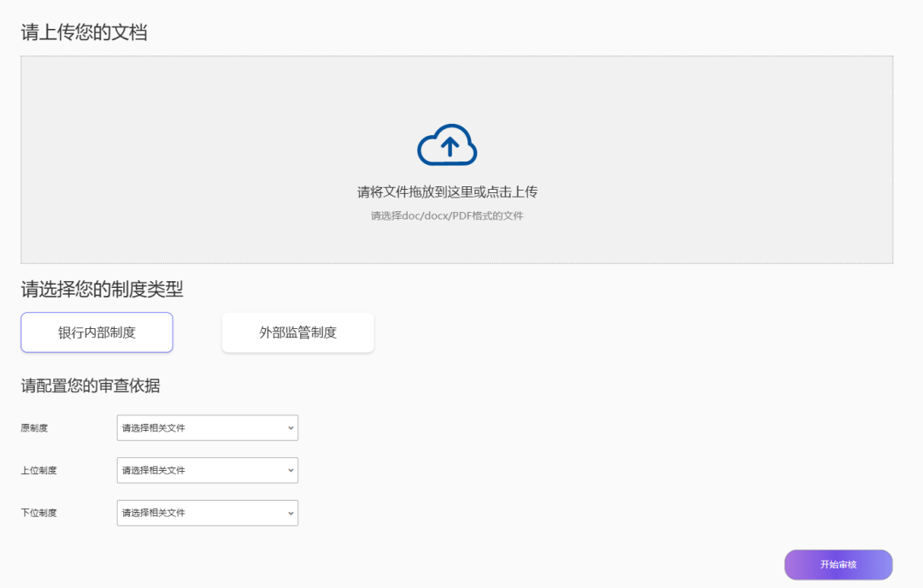Viewport: 923px width, 588px height.
Task: Click the 下位制度 field label
Action: [38, 514]
